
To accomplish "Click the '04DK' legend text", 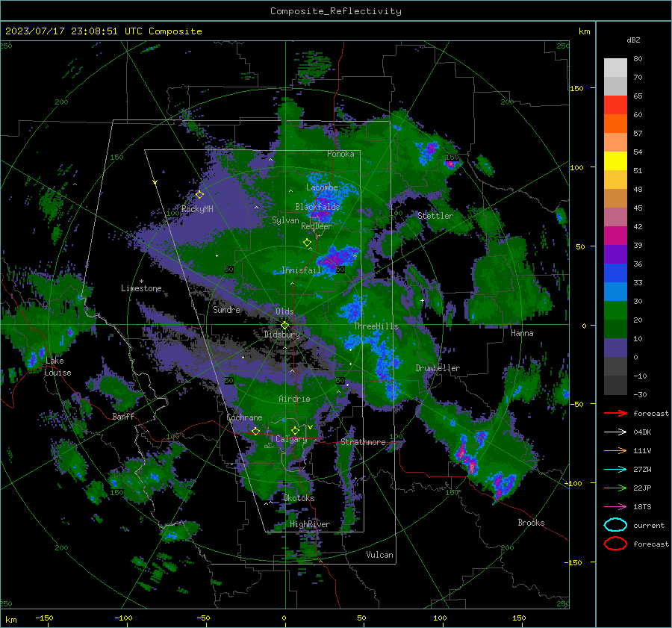I will (x=642, y=432).
